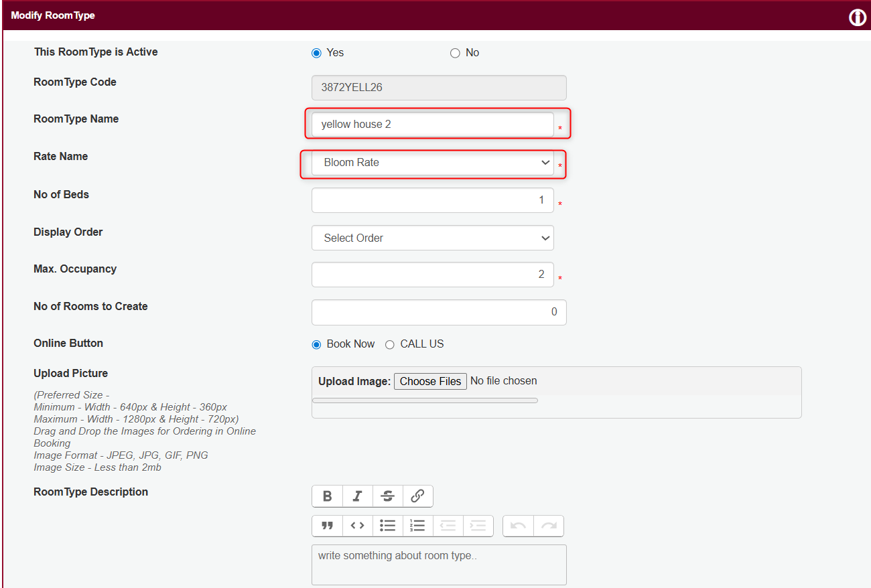
Task: Click the Max. Occupancy field
Action: (x=433, y=275)
